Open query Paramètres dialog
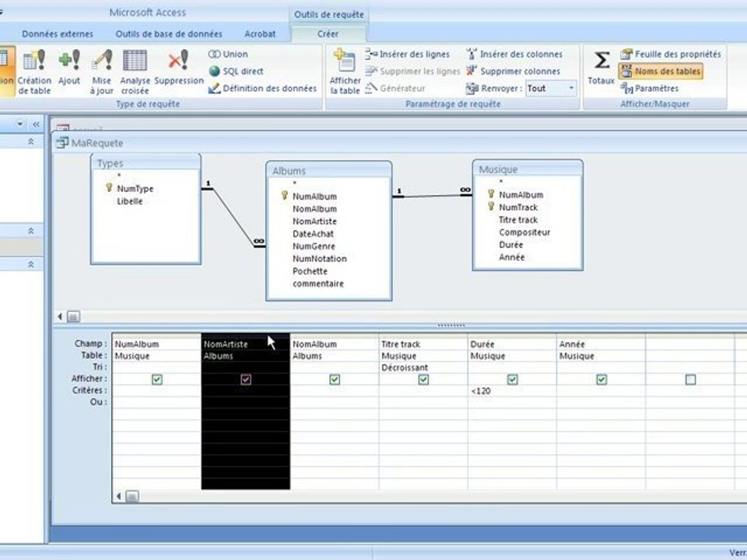Screen dimensions: 747x560 click(x=649, y=89)
